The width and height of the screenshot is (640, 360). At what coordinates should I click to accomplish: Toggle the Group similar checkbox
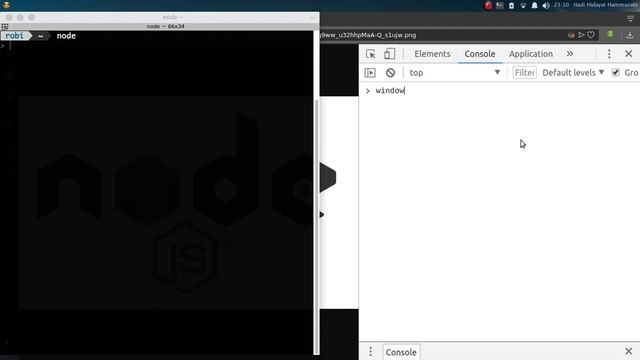616,72
